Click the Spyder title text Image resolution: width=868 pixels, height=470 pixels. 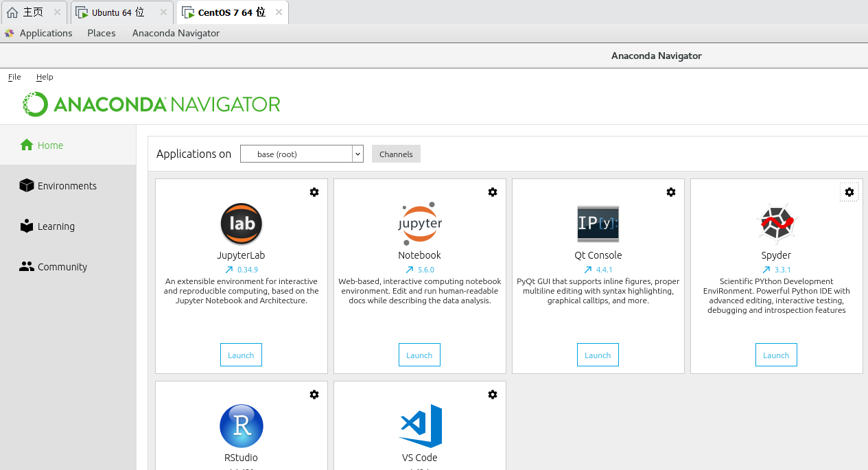(776, 255)
